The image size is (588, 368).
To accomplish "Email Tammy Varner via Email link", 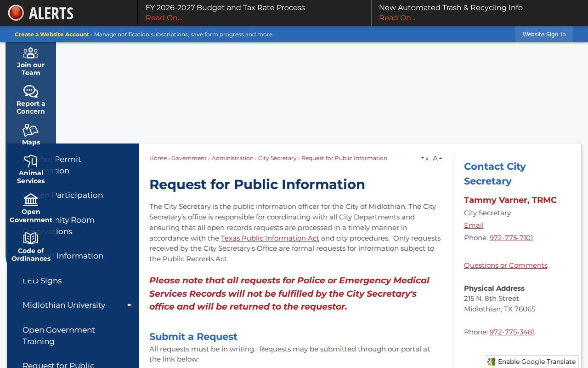I will (x=474, y=225).
